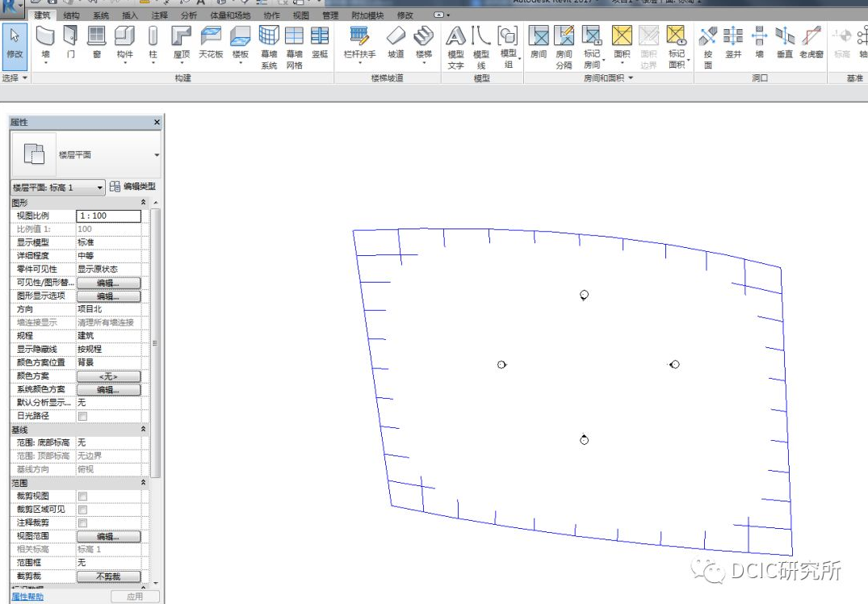Open the Revit application menu button
This screenshot has width=868, height=604.
click(x=11, y=6)
